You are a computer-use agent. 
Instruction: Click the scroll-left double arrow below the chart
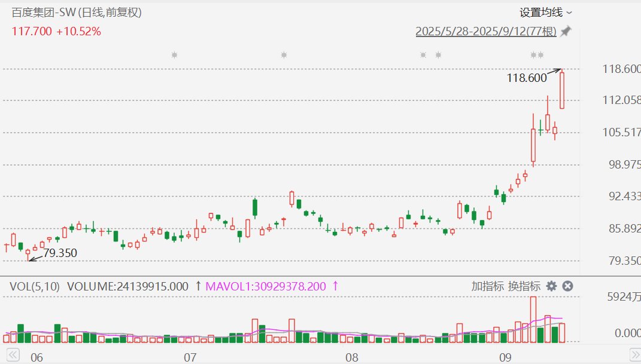pyautogui.click(x=13, y=354)
